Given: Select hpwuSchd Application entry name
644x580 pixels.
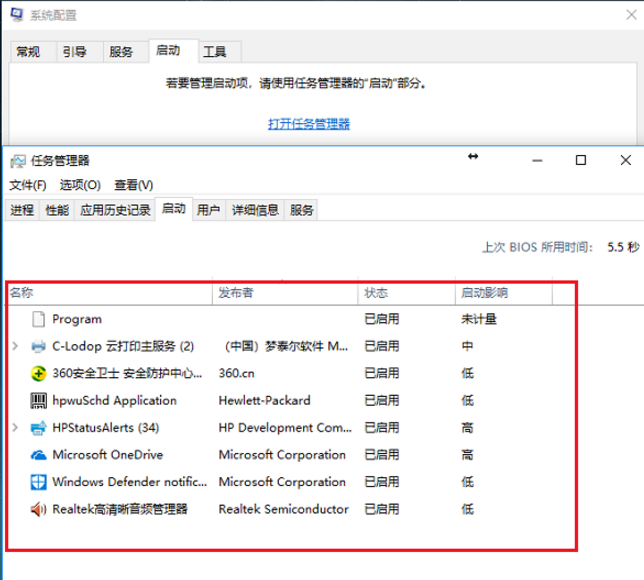Looking at the screenshot, I should click(x=114, y=400).
